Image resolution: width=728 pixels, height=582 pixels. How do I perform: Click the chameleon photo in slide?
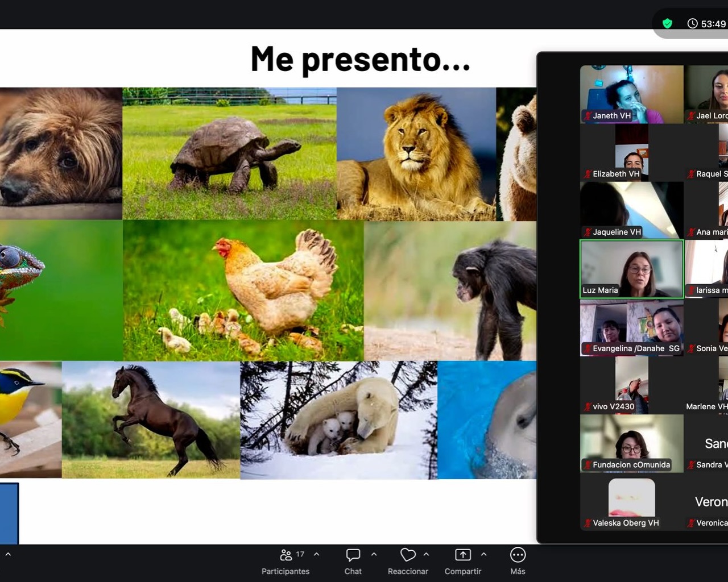61,290
